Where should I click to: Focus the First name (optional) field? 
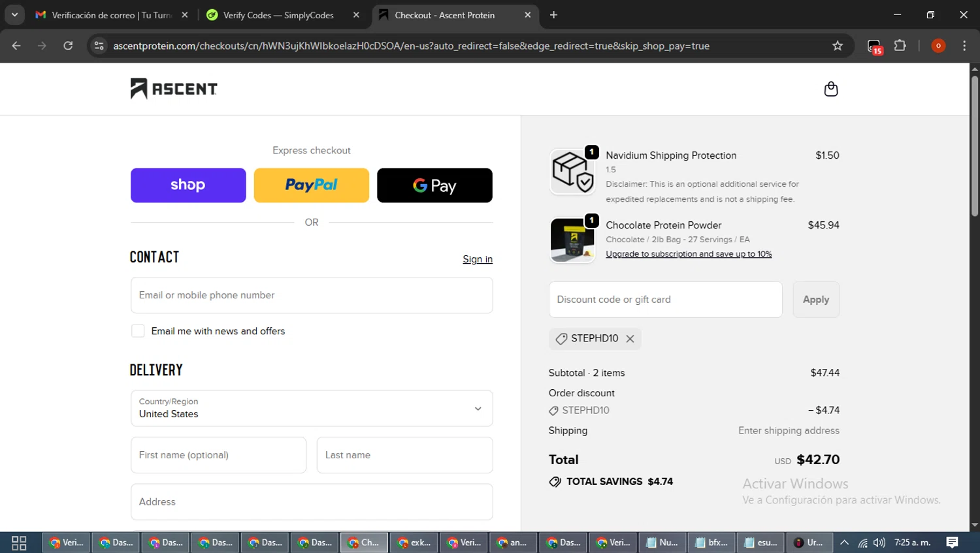pos(218,455)
